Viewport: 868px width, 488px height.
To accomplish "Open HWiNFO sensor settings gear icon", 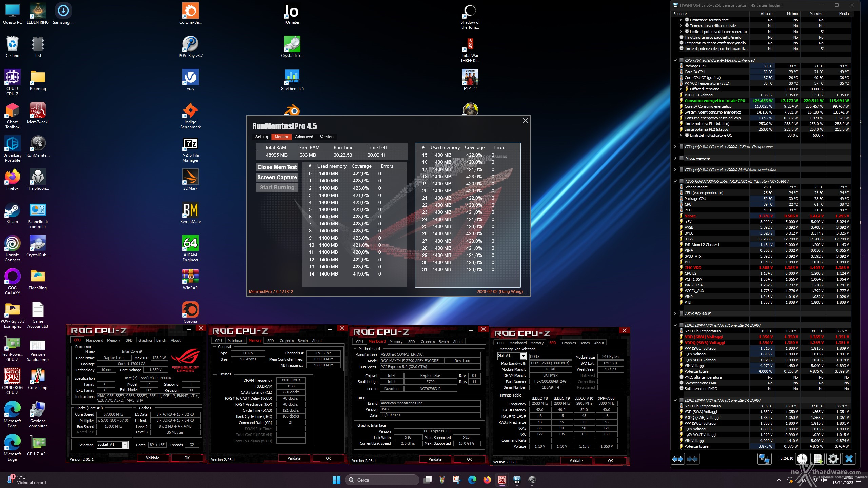I will pos(833,459).
